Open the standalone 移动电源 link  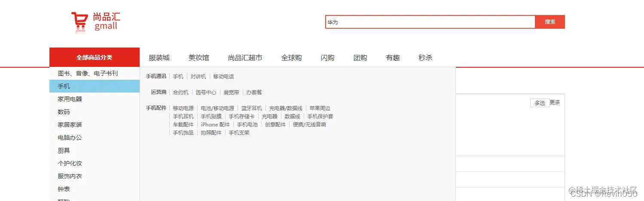(x=183, y=108)
